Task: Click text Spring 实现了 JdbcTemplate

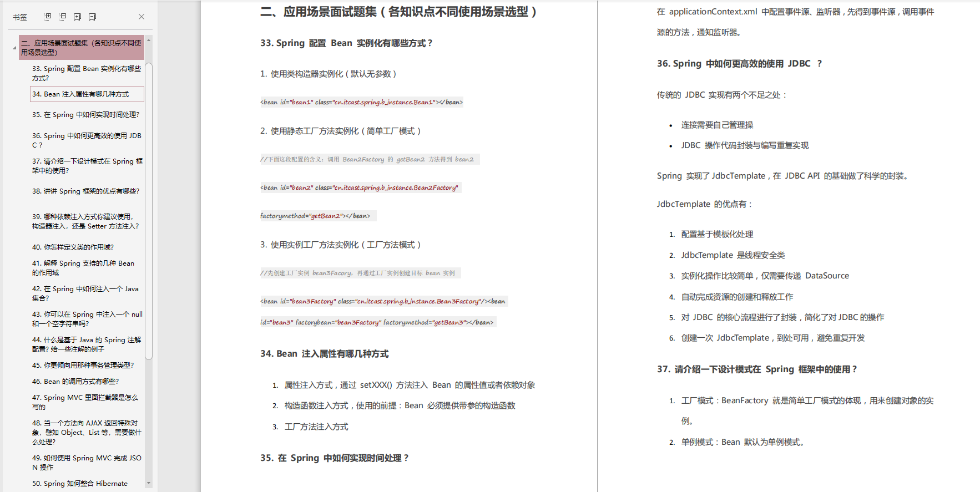Action: pyautogui.click(x=783, y=176)
